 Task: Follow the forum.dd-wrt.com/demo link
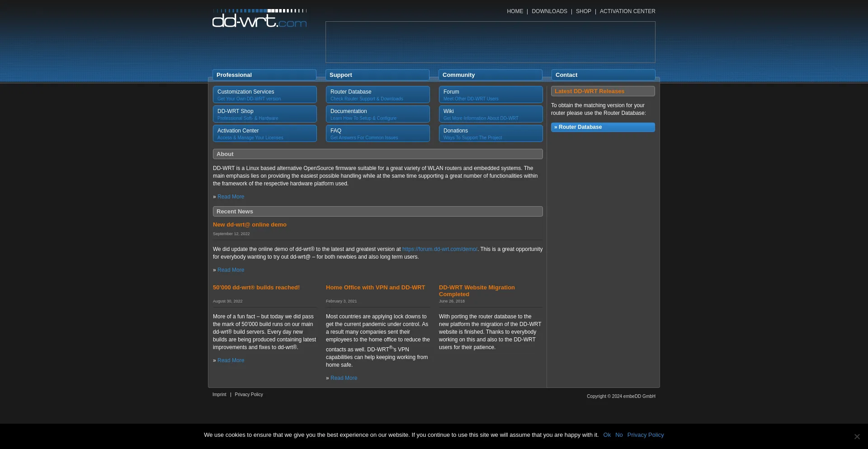pyautogui.click(x=439, y=249)
